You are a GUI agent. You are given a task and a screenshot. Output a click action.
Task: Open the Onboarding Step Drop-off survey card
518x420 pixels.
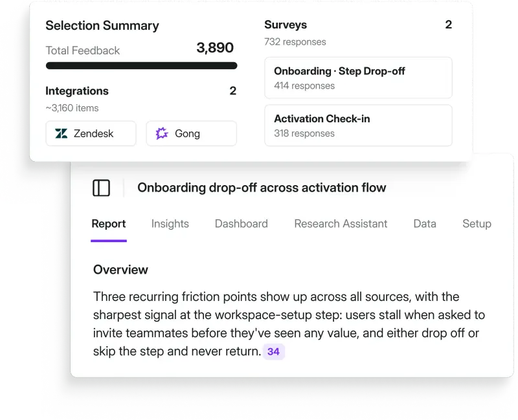358,78
